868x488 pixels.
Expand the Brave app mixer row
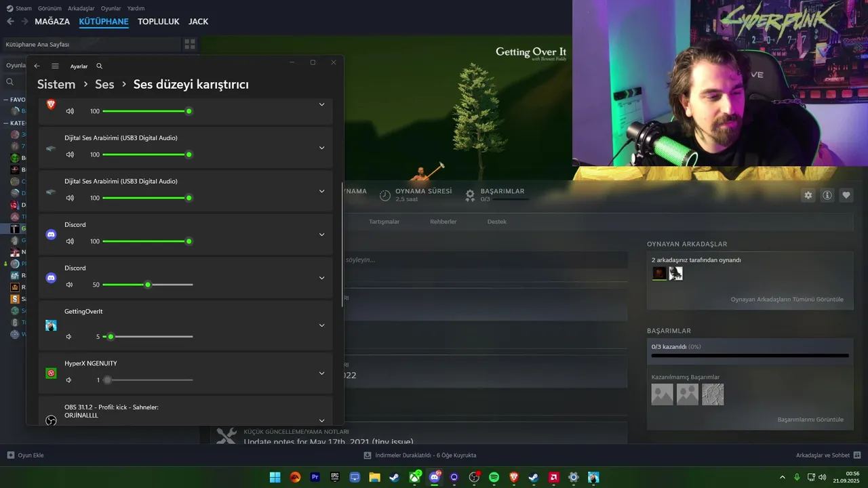pos(321,104)
